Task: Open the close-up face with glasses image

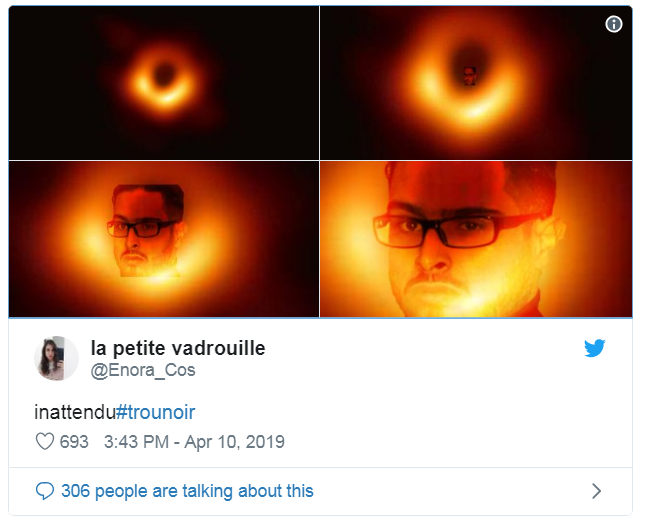Action: tap(476, 239)
